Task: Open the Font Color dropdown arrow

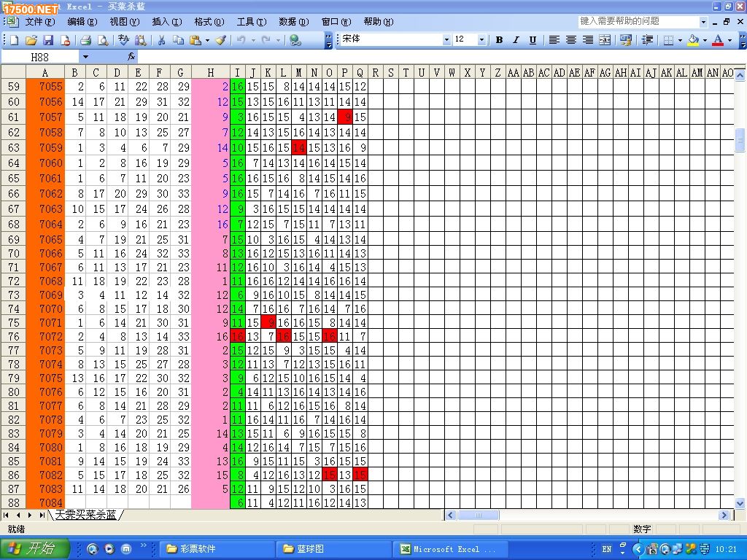Action: 729,40
